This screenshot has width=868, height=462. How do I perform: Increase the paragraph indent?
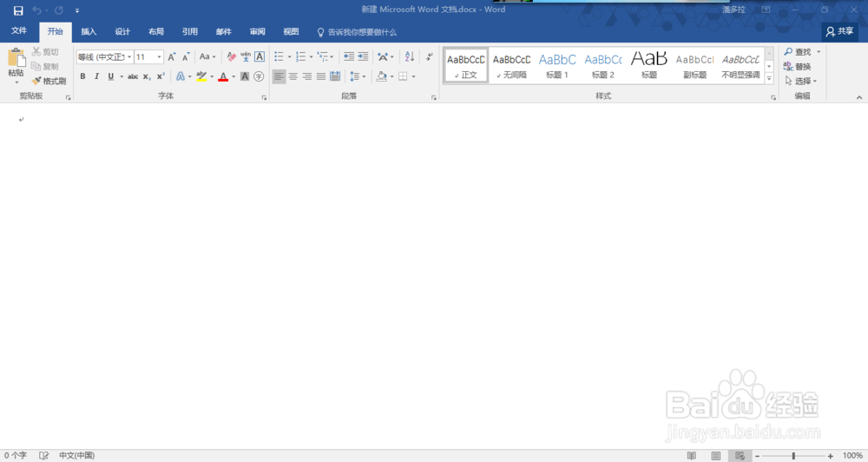(363, 56)
